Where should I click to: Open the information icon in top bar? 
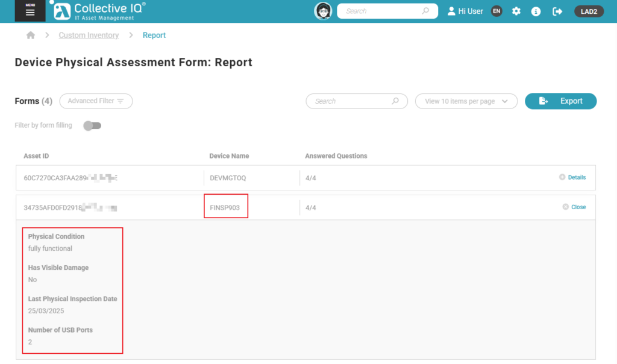[536, 11]
